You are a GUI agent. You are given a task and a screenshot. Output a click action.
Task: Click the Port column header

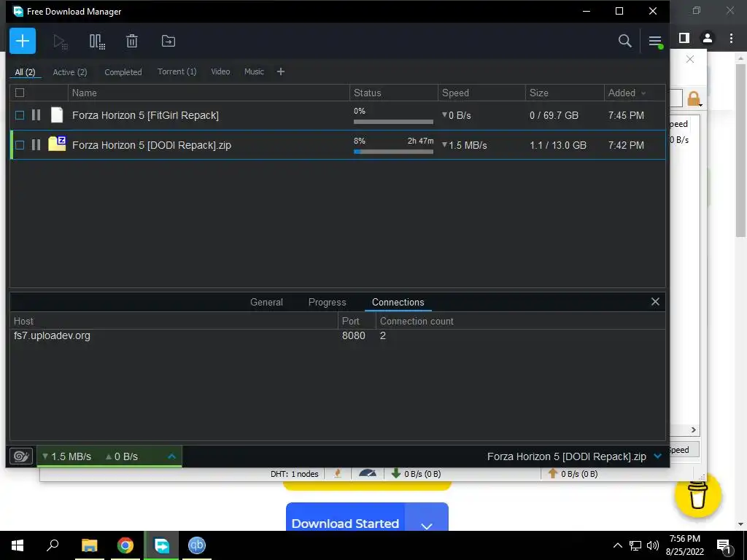pos(357,321)
